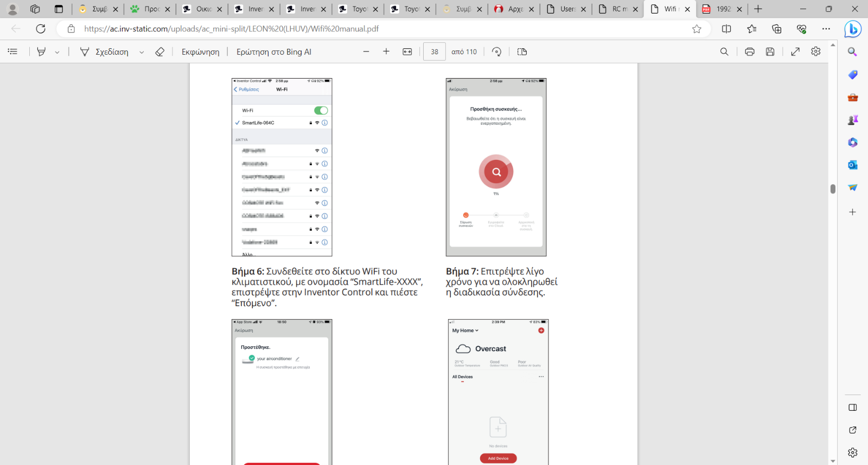
Task: Click the page number field showing 38
Action: click(435, 51)
